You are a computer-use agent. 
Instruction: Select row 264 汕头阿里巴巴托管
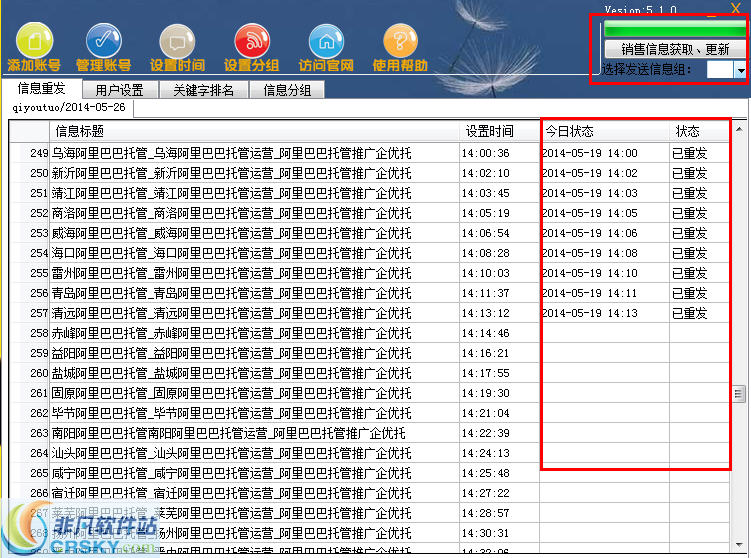369,453
